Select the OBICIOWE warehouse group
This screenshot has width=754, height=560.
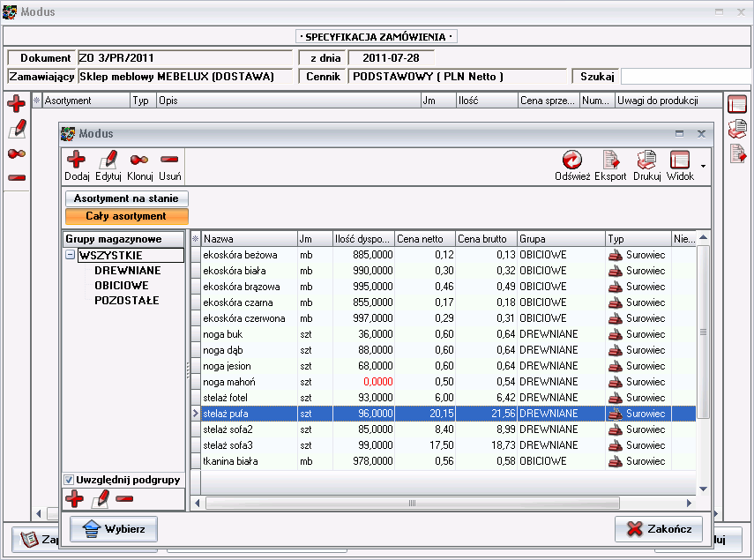point(121,286)
